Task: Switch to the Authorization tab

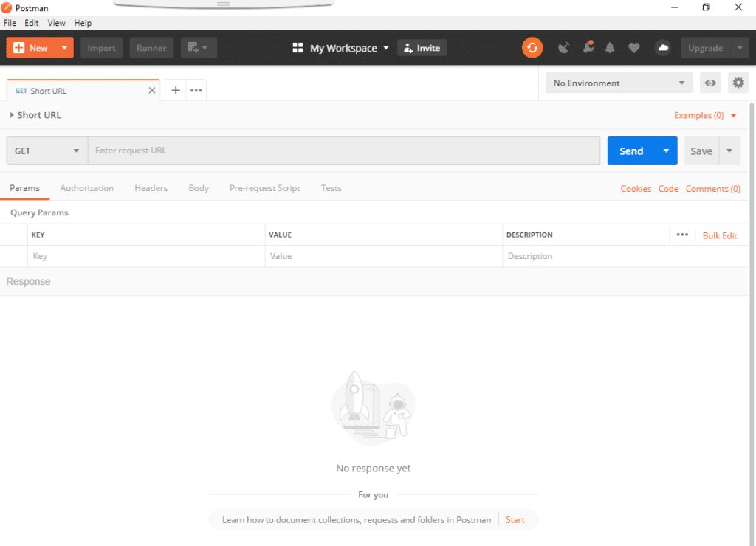Action: click(x=86, y=188)
